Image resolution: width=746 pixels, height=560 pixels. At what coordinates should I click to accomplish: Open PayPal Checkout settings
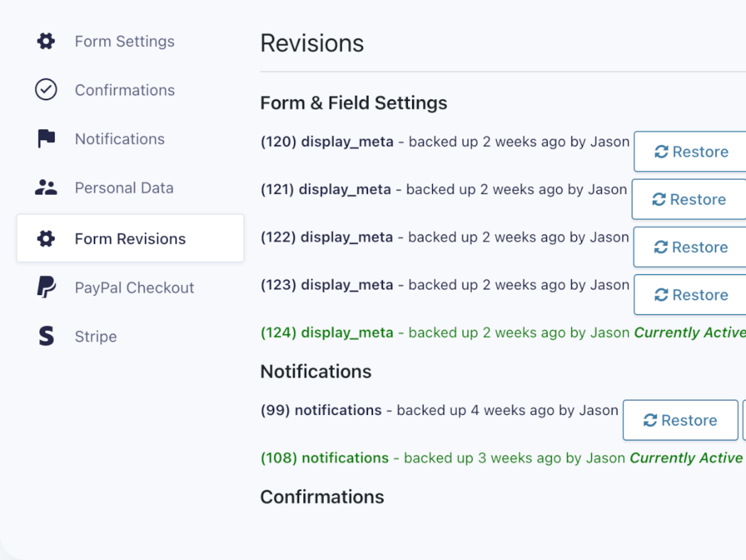click(134, 288)
